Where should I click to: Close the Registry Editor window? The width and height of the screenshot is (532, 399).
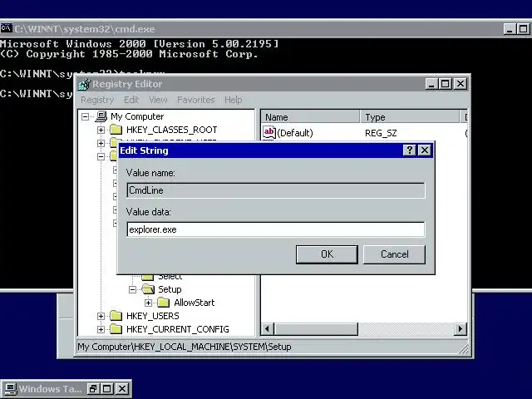pos(460,84)
